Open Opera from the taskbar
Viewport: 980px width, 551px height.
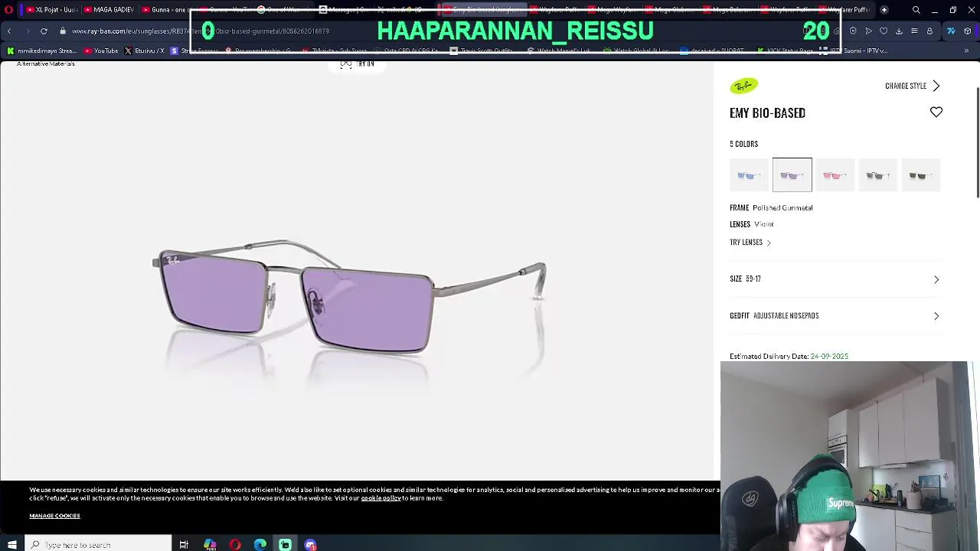click(x=235, y=545)
